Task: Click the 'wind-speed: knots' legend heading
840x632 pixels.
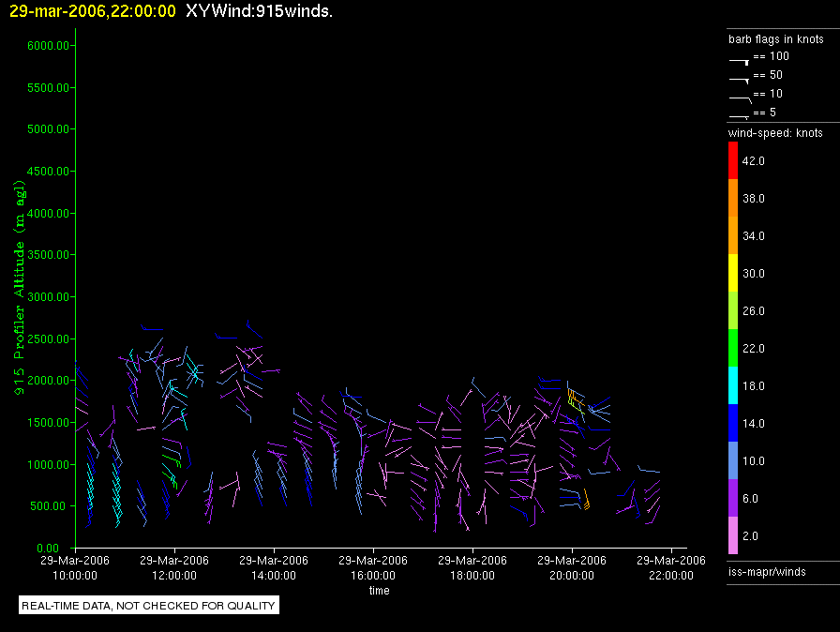Action: (x=775, y=133)
